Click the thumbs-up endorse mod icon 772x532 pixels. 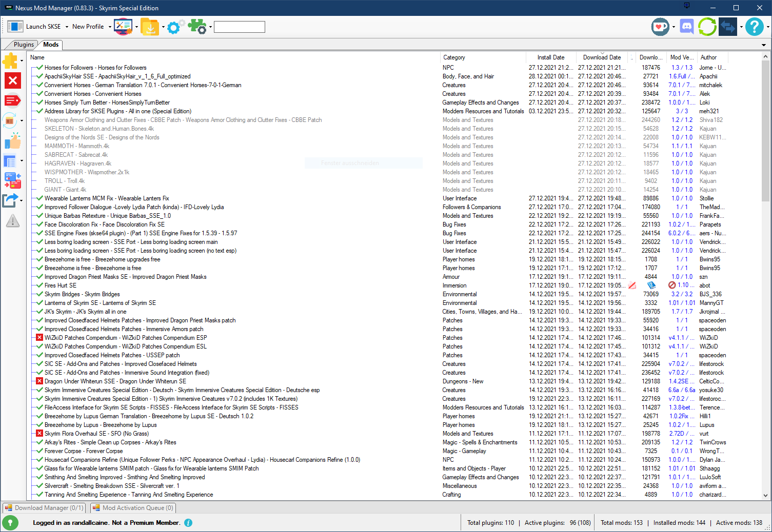(x=12, y=140)
